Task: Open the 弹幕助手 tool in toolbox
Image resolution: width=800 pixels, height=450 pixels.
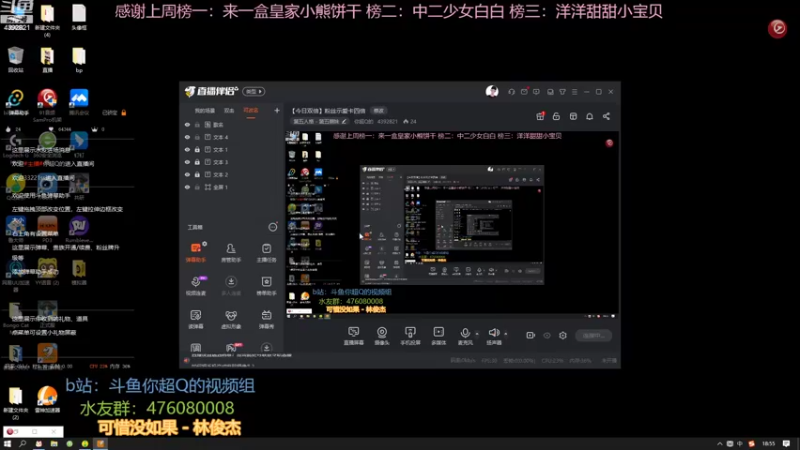Action: 195,253
